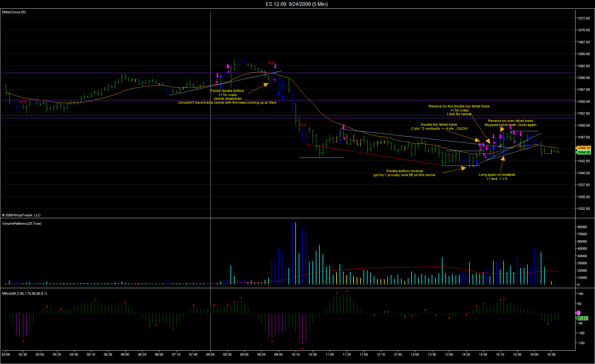
Task: Click the 1060.00 price axis label
Action: [584, 78]
